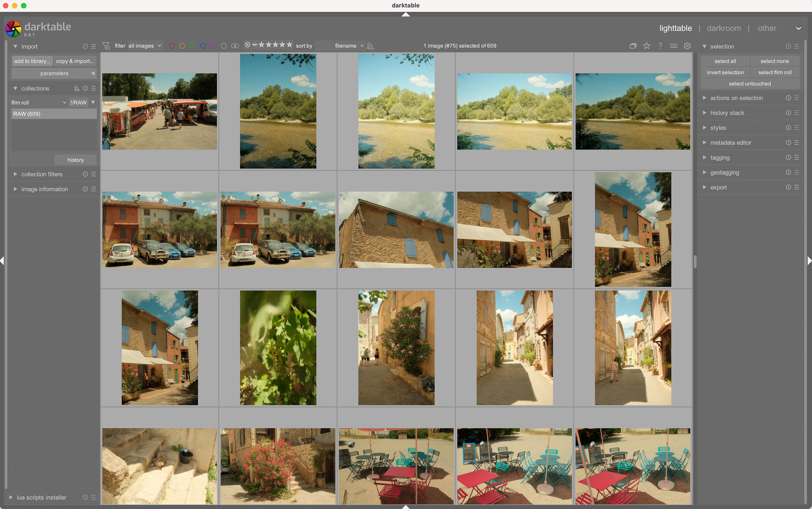
Task: Toggle the gray no-label color filter
Action: [x=224, y=46]
